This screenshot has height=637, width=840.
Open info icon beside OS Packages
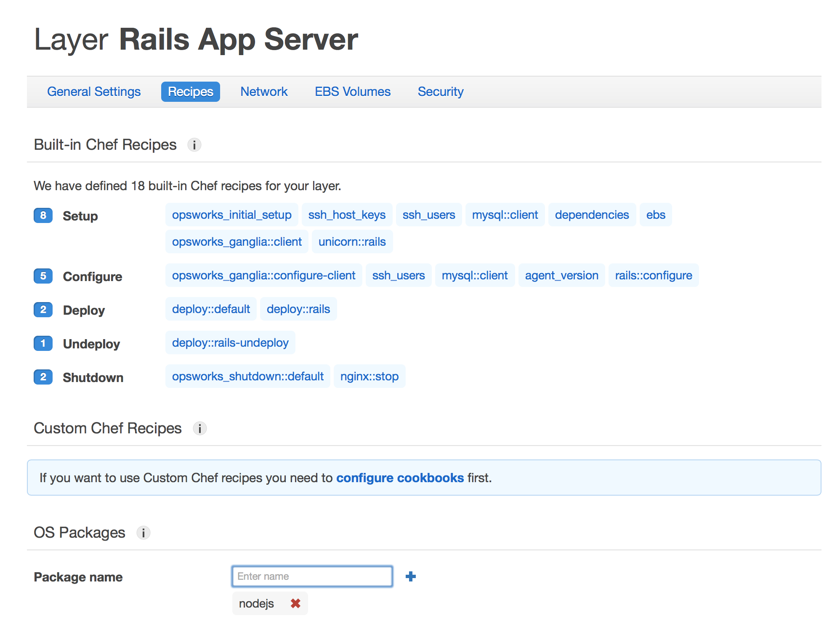143,533
